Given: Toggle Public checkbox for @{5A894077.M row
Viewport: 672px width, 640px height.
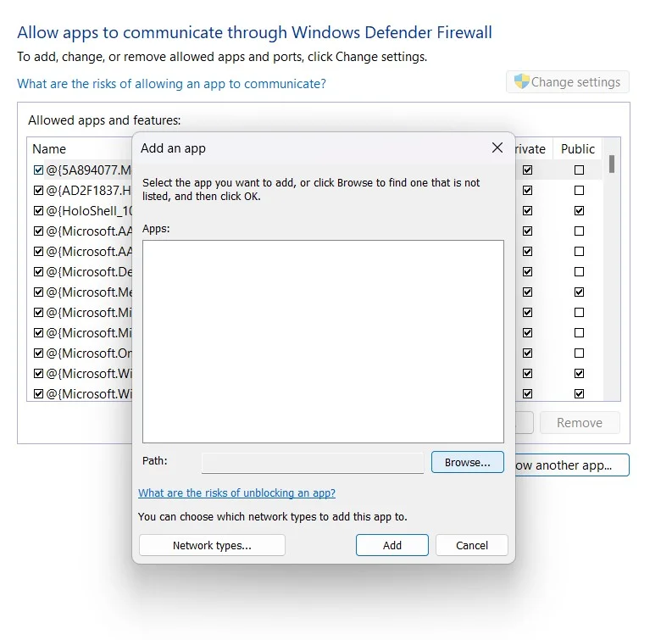Looking at the screenshot, I should coord(579,170).
